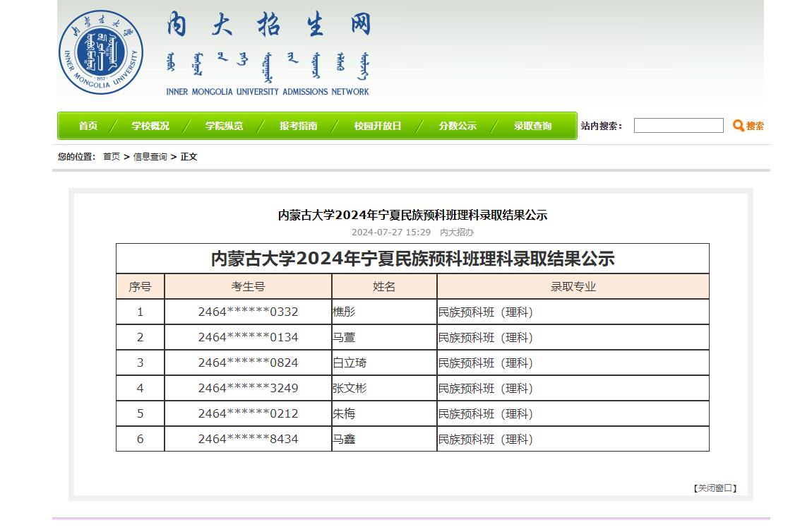
Task: Focus the 站内搜索 search input box
Action: [679, 125]
